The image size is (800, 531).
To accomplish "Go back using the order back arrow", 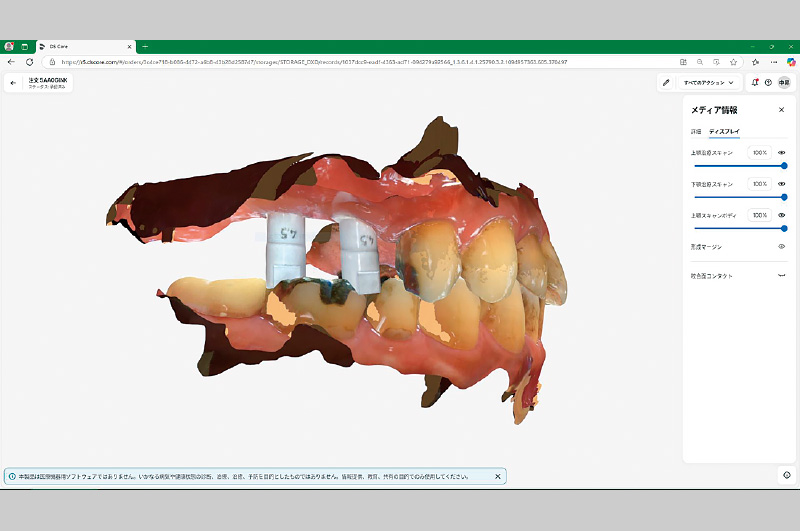I will click(x=13, y=83).
